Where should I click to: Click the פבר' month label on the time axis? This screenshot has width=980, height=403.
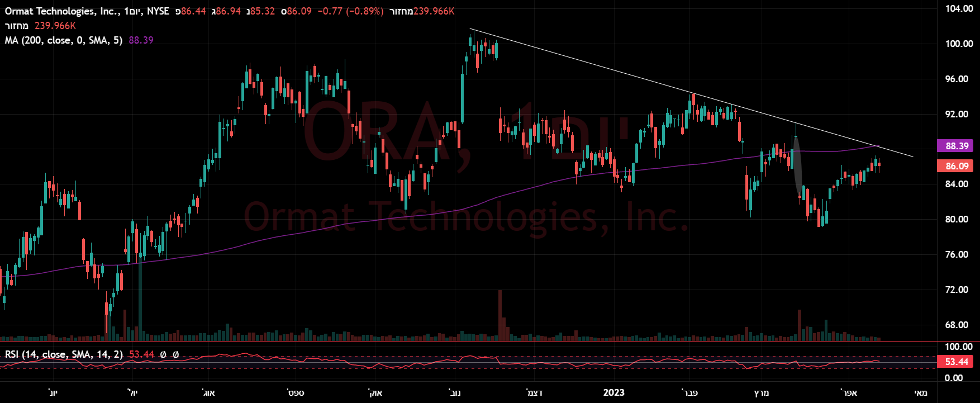[691, 392]
